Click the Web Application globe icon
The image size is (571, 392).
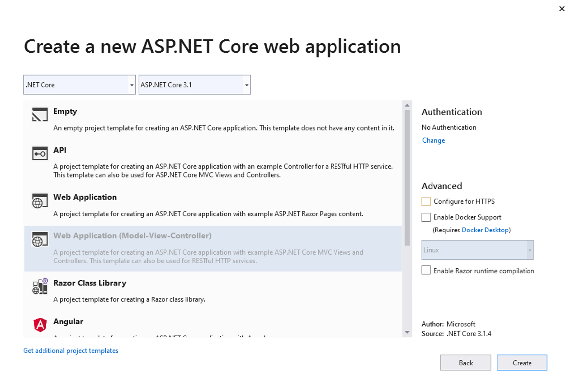[x=40, y=201]
